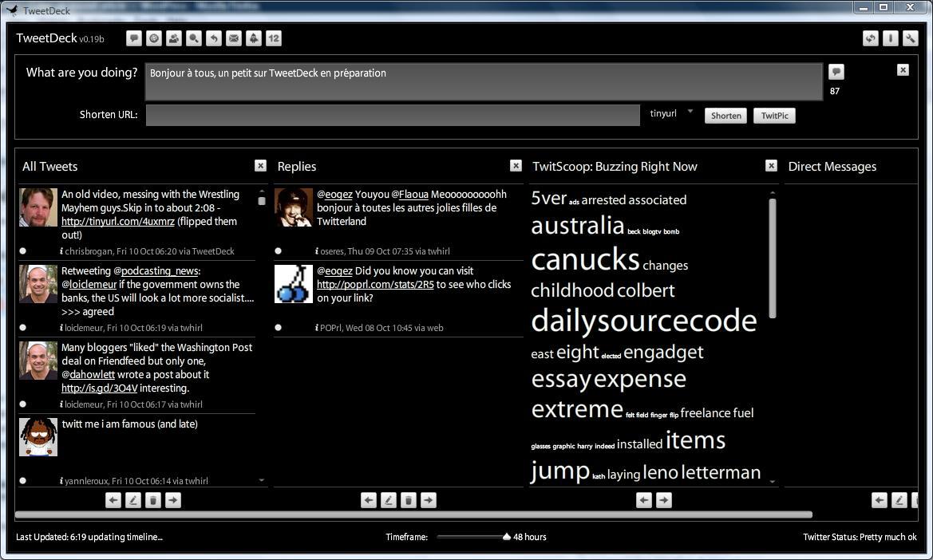Image resolution: width=933 pixels, height=560 pixels.
Task: Move All Tweets column left
Action: tap(113, 500)
